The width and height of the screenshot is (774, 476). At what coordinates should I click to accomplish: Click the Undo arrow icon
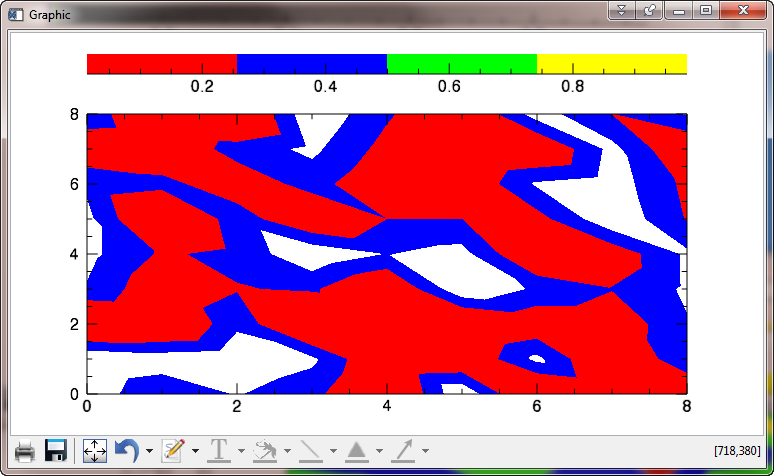click(x=126, y=451)
